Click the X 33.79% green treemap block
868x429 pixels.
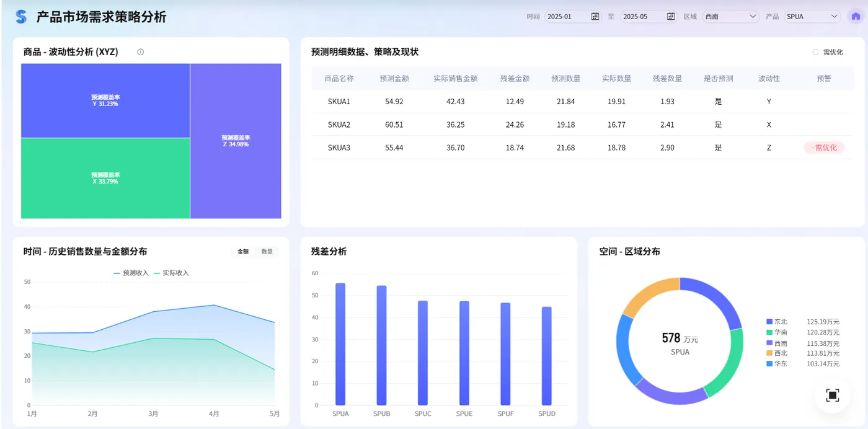pos(105,178)
